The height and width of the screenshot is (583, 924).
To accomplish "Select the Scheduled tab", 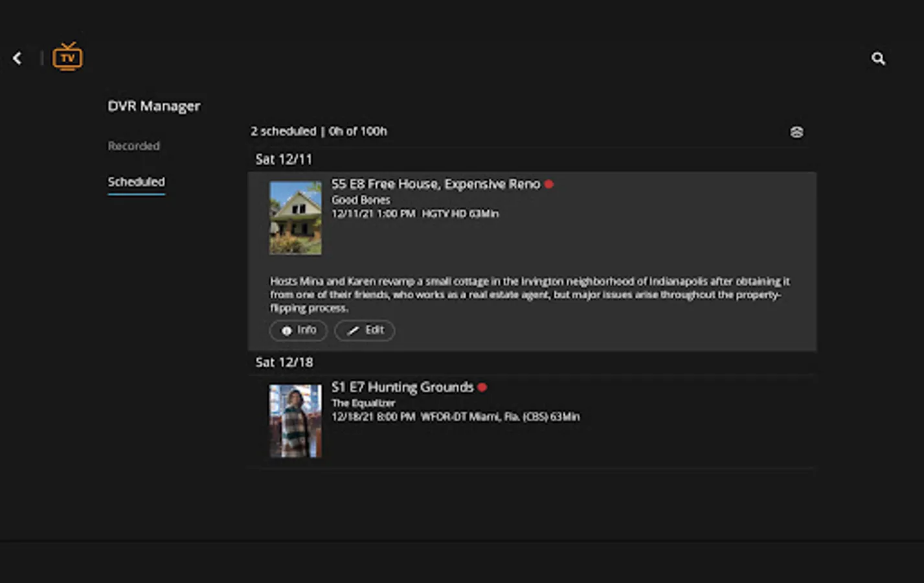I will 136,182.
